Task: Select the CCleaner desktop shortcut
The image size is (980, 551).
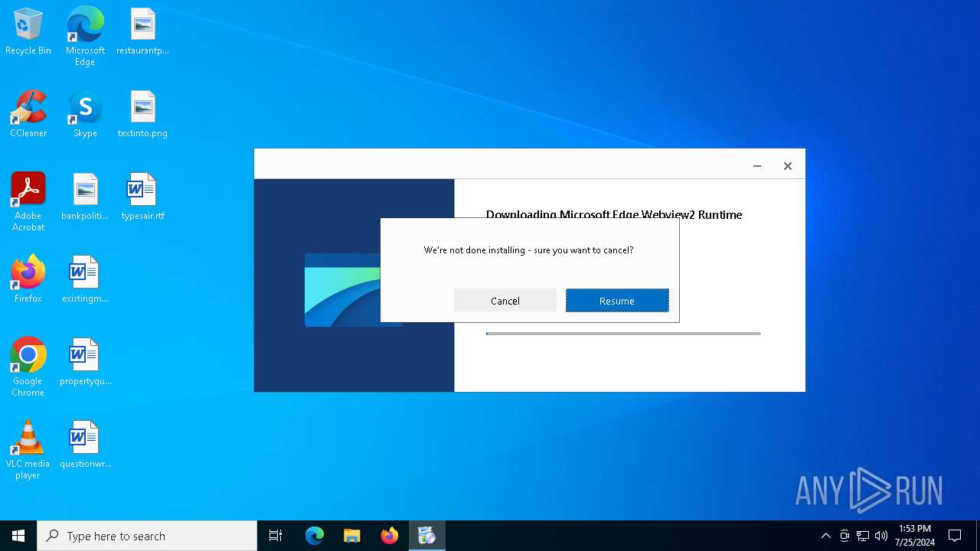Action: [28, 114]
